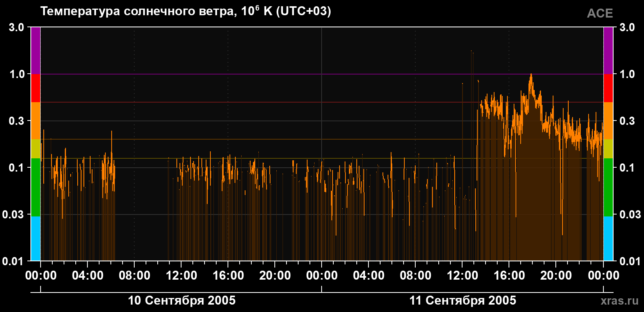
Task: Click the right axis "3.0" label
Action: pyautogui.click(x=627, y=27)
